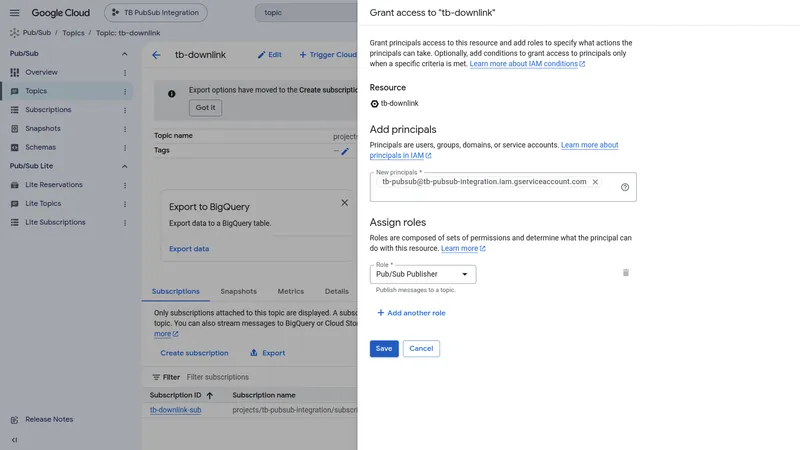The height and width of the screenshot is (450, 800).
Task: Click Edit for the tb-downlink topic
Action: tap(269, 55)
